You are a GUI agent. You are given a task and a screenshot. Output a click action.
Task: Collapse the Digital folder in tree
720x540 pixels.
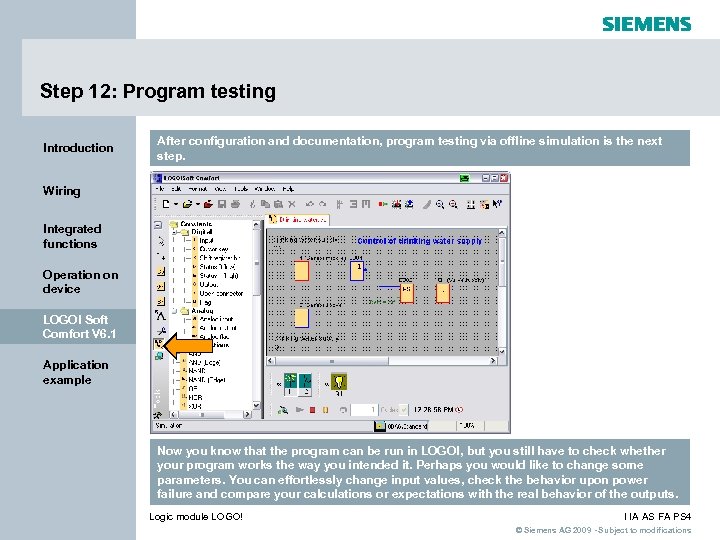click(174, 232)
